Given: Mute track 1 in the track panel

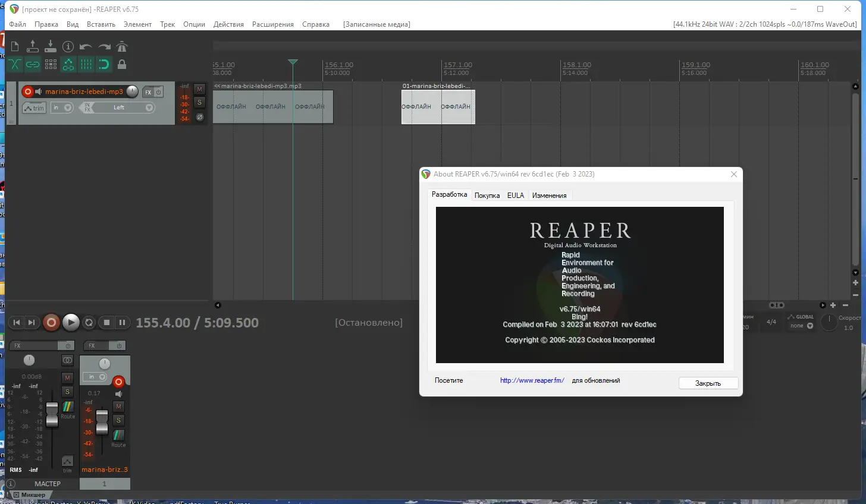Looking at the screenshot, I should 200,89.
